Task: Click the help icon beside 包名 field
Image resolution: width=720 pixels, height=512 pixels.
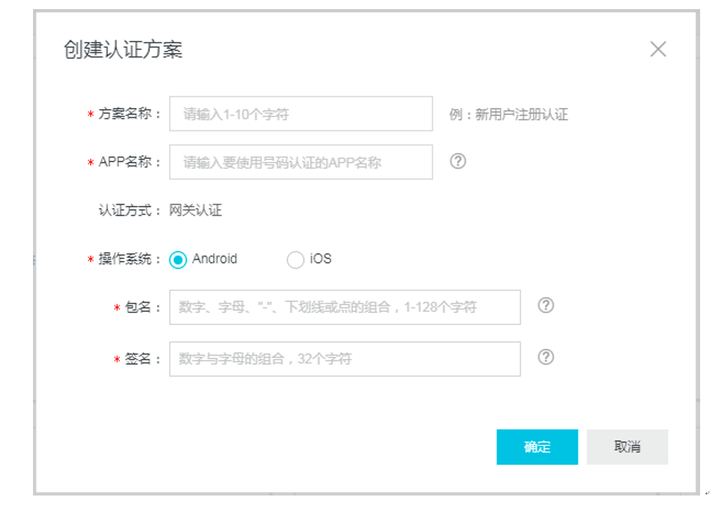Action: tap(546, 306)
